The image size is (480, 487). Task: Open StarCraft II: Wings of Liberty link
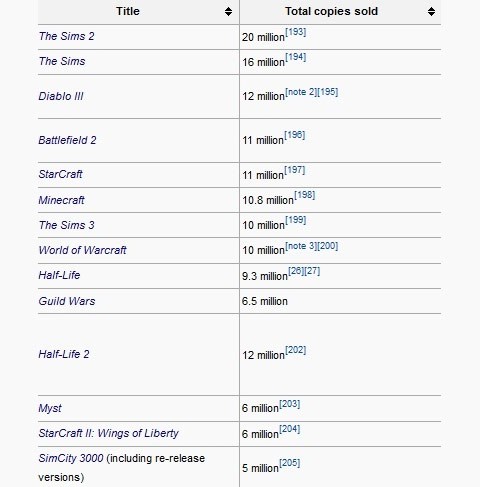click(108, 433)
